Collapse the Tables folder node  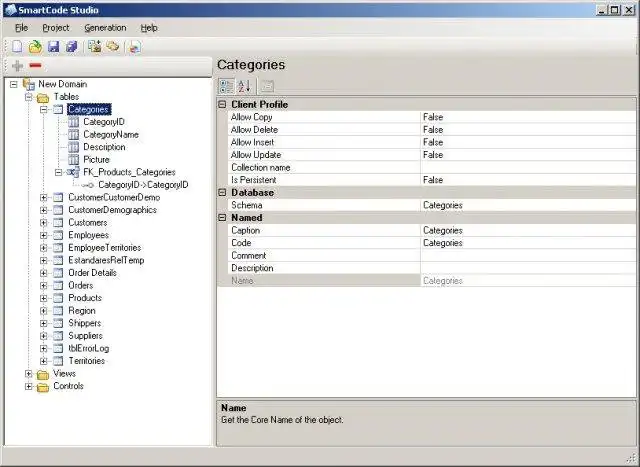29,97
